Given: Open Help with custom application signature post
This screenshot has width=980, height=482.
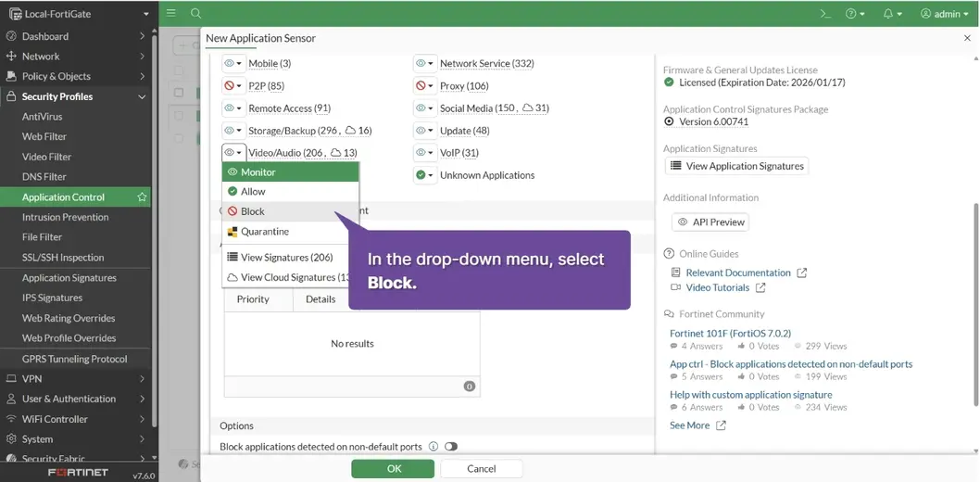Looking at the screenshot, I should [x=750, y=395].
